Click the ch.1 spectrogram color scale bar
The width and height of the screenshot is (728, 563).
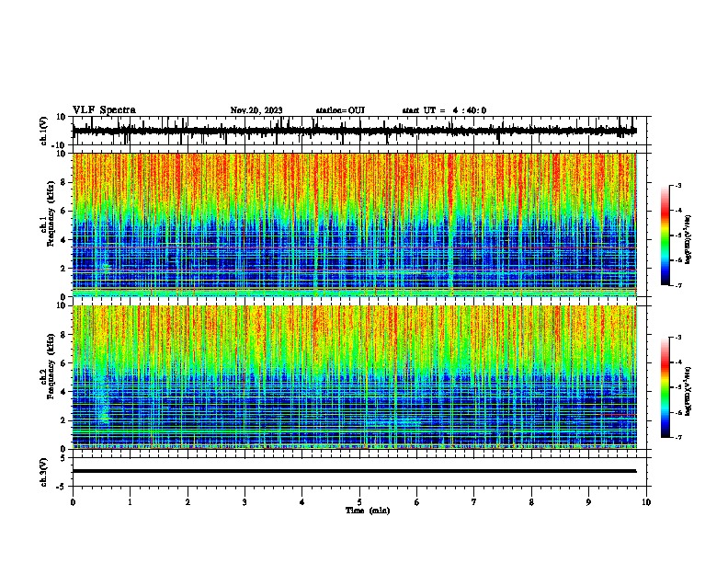pos(665,236)
